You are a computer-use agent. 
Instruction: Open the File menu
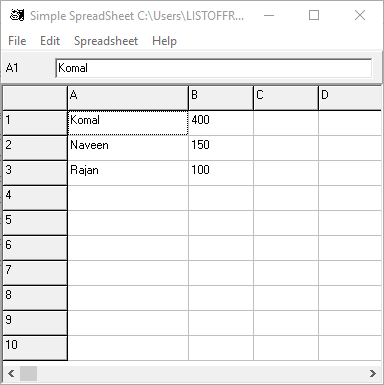tap(17, 41)
